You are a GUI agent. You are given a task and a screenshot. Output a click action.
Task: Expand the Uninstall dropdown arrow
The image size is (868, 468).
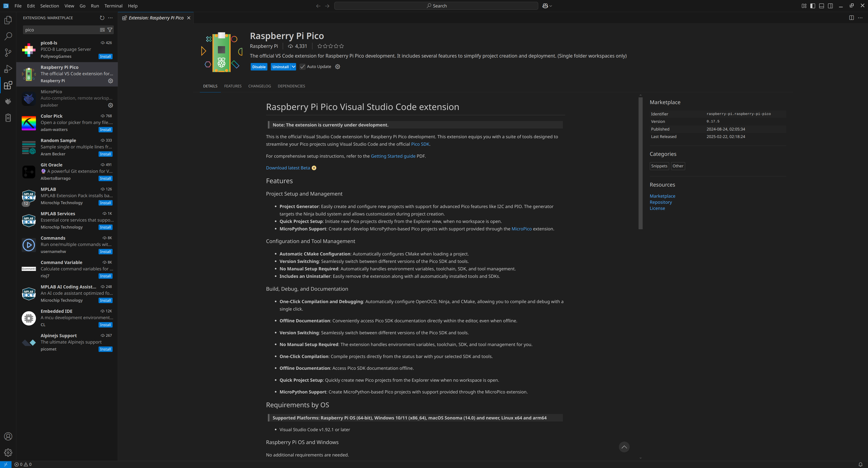[x=293, y=67]
